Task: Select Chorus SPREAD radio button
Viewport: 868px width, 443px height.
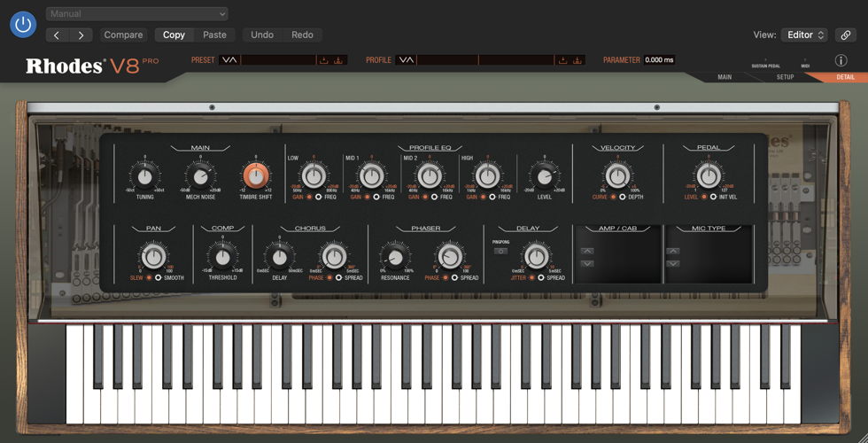Action: [338, 277]
